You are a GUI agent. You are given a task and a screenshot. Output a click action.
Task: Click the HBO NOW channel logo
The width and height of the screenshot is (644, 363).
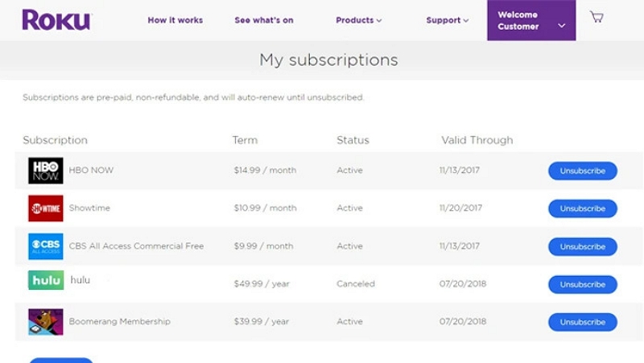point(46,171)
